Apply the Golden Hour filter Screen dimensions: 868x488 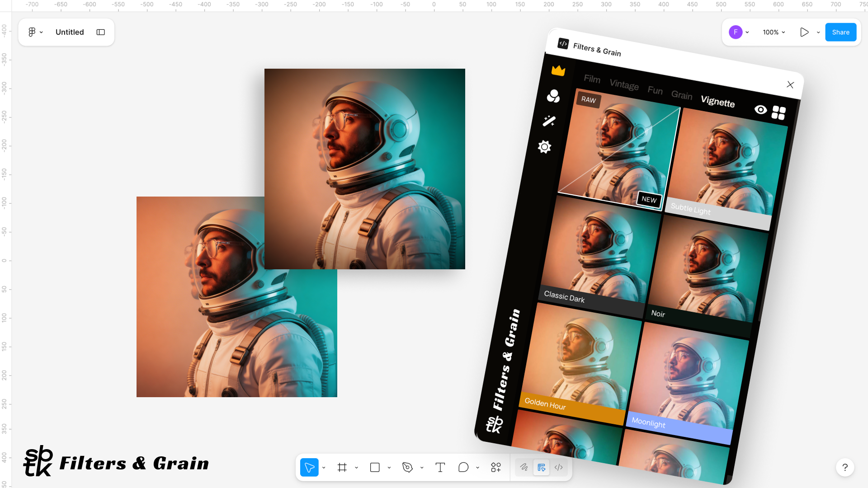[581, 364]
